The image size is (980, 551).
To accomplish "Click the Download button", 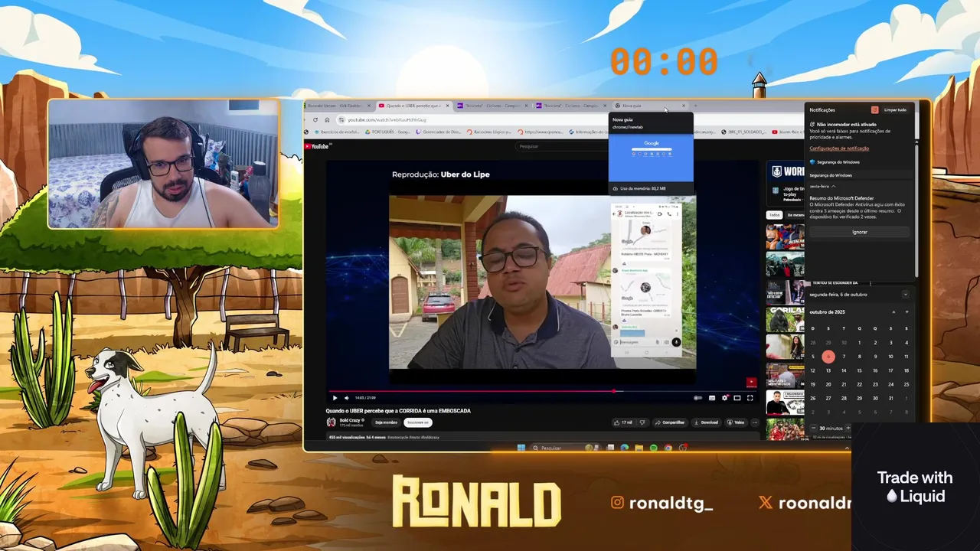I will click(707, 422).
